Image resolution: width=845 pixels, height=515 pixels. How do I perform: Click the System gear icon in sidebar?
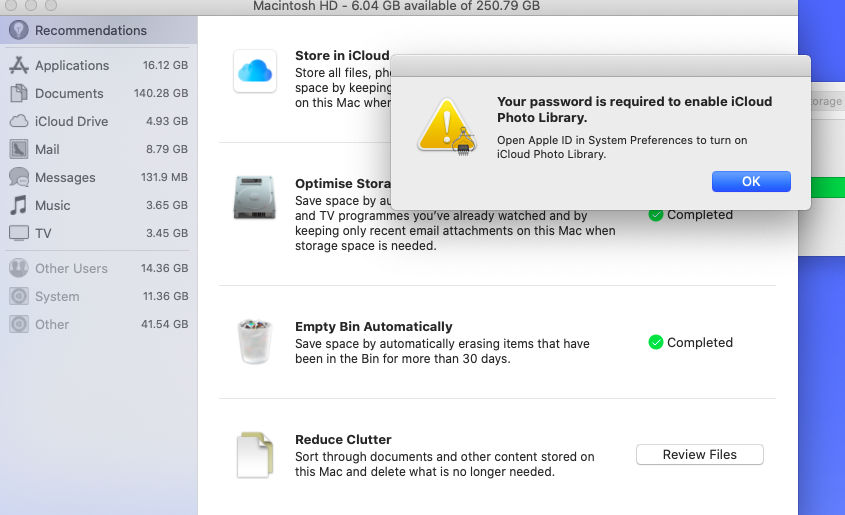18,296
